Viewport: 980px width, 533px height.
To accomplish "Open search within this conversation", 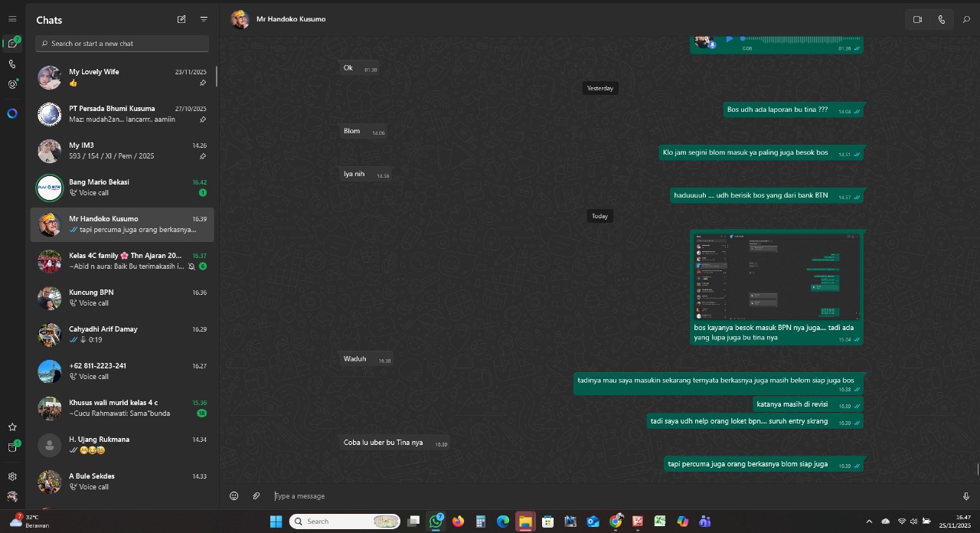I will pyautogui.click(x=966, y=20).
